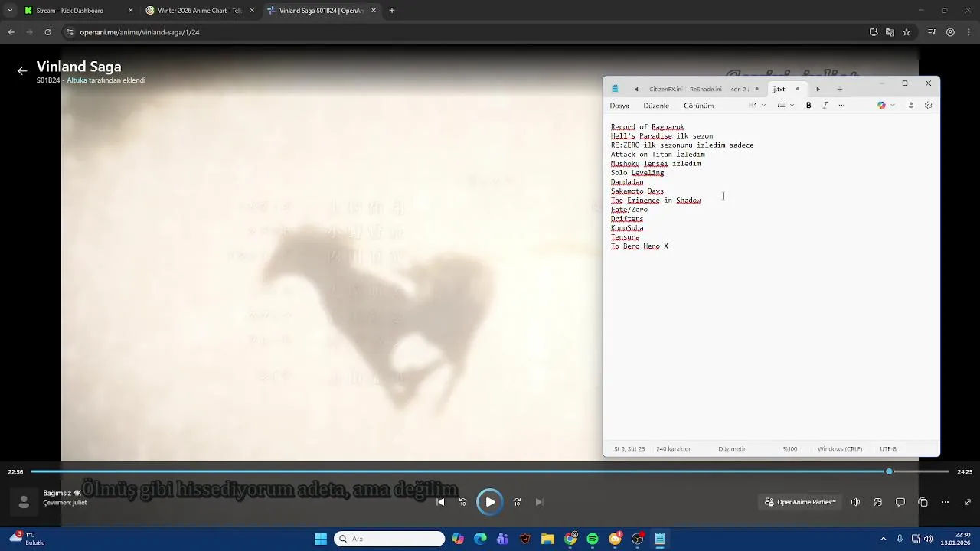Image resolution: width=980 pixels, height=551 pixels.
Task: Click the 'Solo Leveling' line in Notepad
Action: [x=637, y=173]
